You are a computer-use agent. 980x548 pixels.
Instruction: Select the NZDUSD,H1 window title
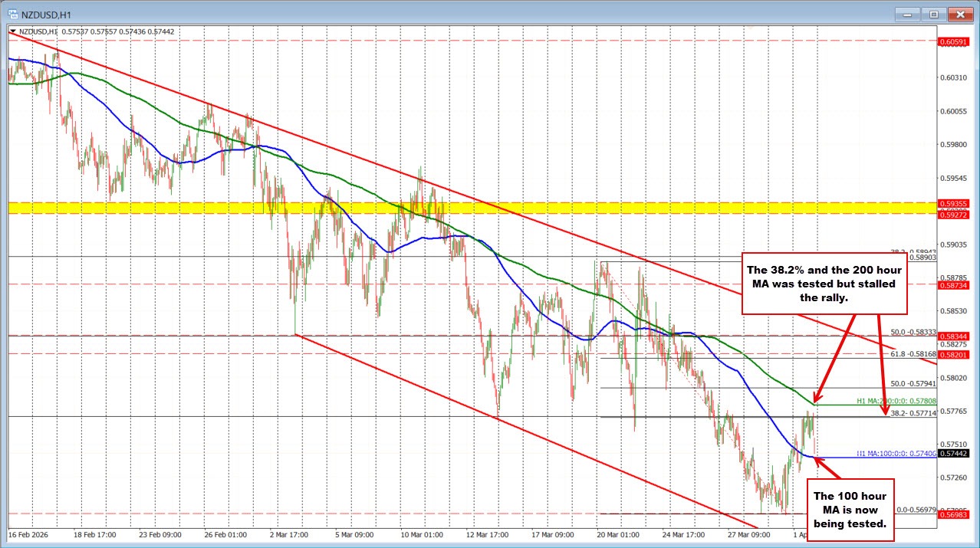click(46, 13)
